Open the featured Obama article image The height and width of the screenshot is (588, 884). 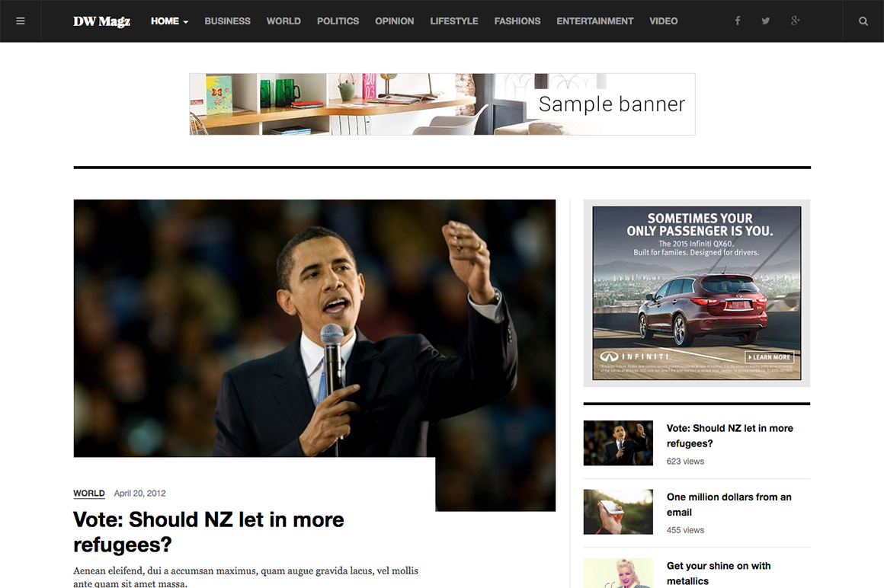[315, 328]
